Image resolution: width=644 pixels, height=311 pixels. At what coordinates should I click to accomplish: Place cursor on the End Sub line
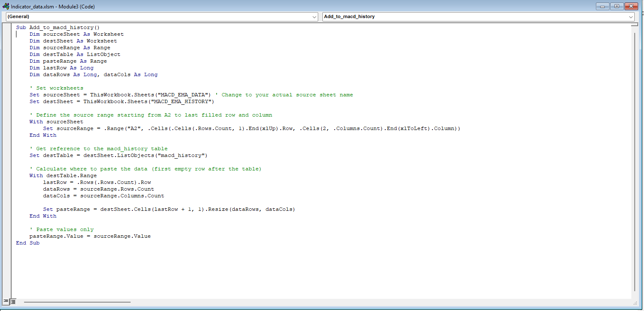pyautogui.click(x=27, y=243)
